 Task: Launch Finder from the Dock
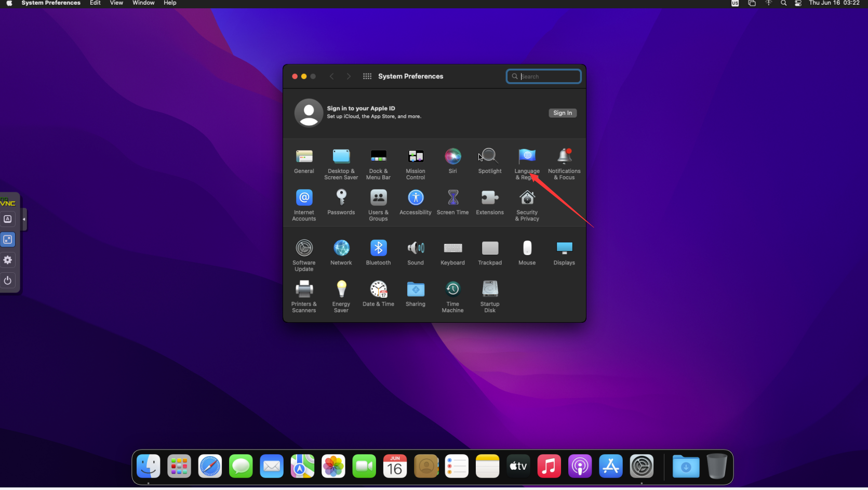149,467
